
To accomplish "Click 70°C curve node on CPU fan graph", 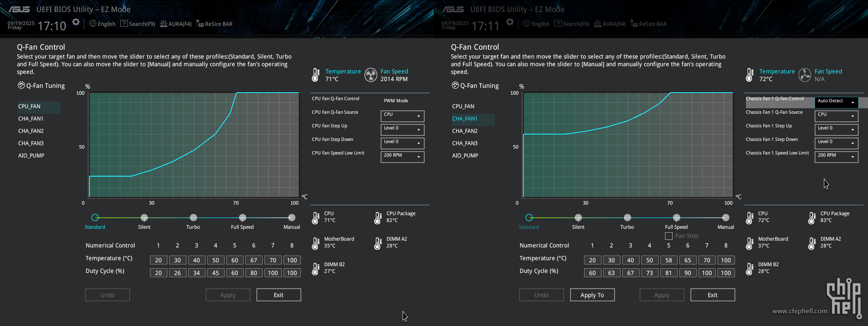I will (236, 93).
